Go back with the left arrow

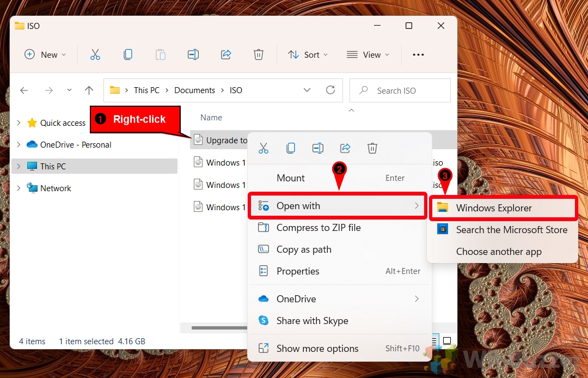pyautogui.click(x=24, y=90)
